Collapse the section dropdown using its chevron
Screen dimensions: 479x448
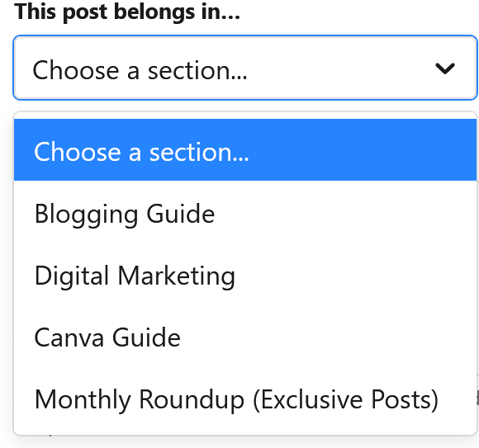pyautogui.click(x=445, y=68)
